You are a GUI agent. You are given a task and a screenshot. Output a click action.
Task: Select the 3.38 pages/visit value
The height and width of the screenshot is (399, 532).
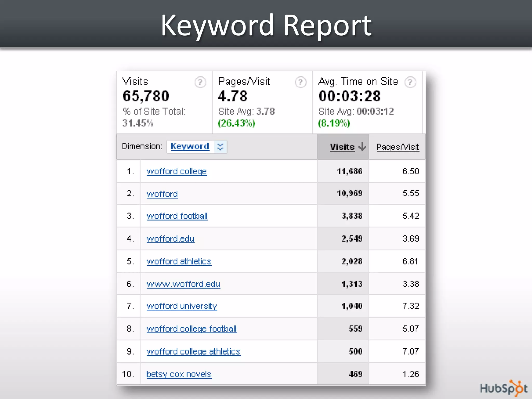click(x=411, y=284)
